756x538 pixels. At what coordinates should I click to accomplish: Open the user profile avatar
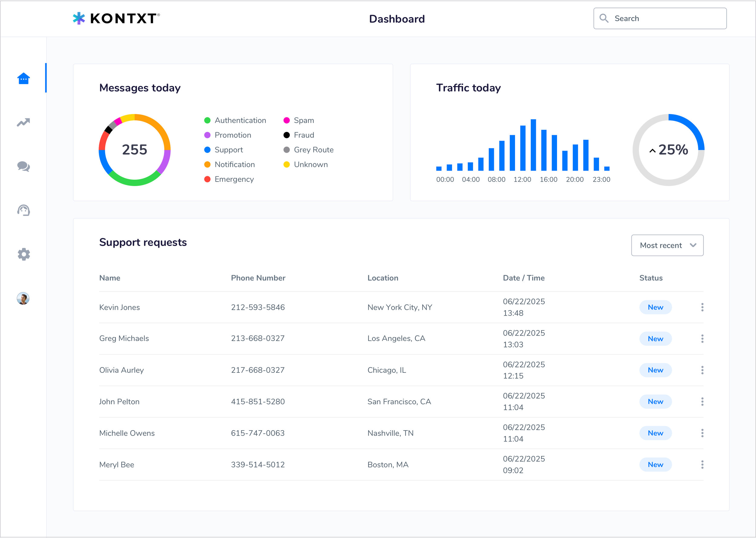point(23,298)
